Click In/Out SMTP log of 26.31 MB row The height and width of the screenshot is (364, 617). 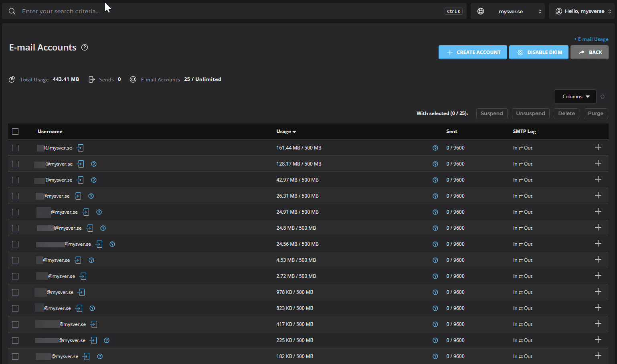[x=523, y=196]
